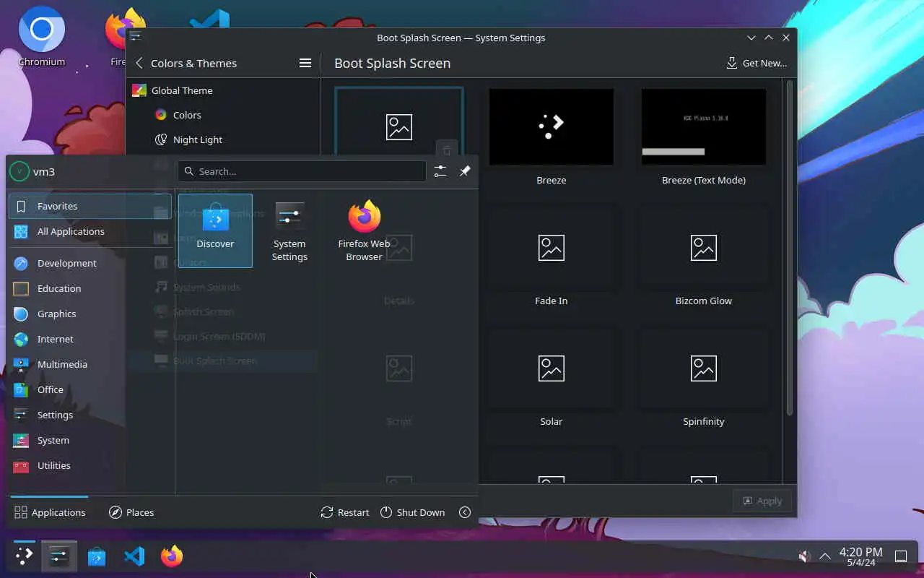Go back from Colors & Themes
This screenshot has height=578, width=924.
[x=139, y=63]
